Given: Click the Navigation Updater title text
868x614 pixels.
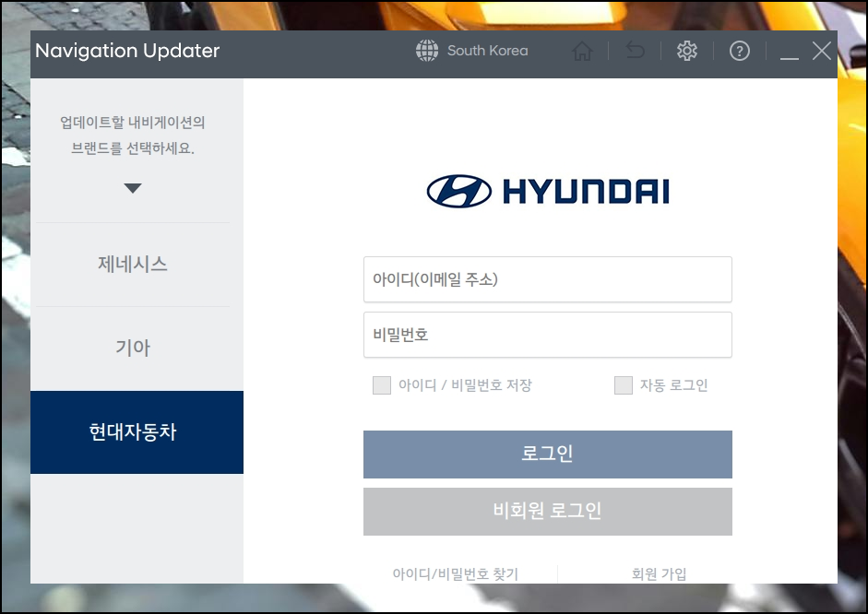Looking at the screenshot, I should tap(127, 51).
